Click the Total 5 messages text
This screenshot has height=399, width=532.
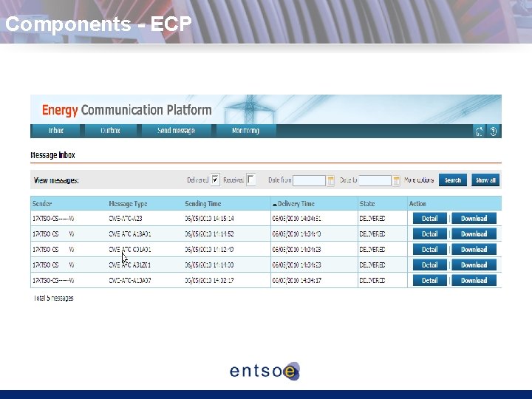coord(54,299)
